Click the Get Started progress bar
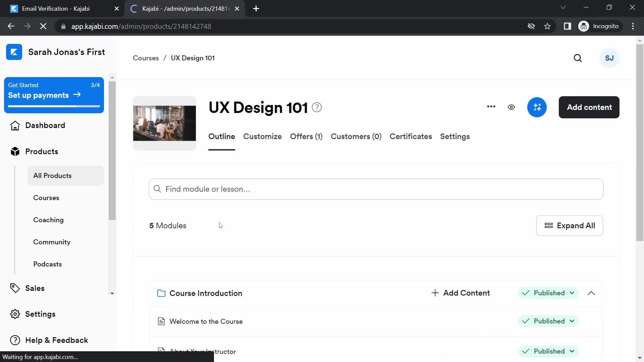This screenshot has height=362, width=644. (54, 106)
